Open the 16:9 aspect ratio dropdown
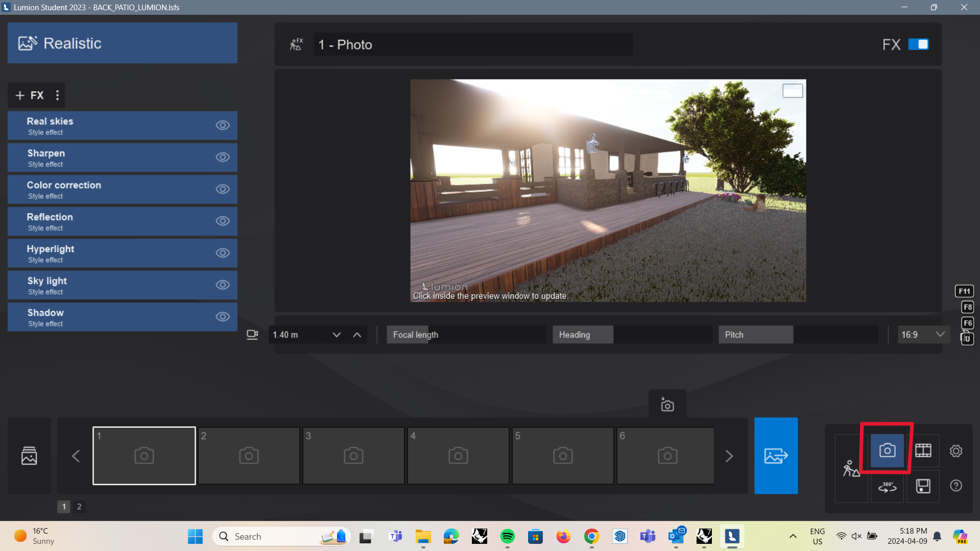 pyautogui.click(x=922, y=334)
